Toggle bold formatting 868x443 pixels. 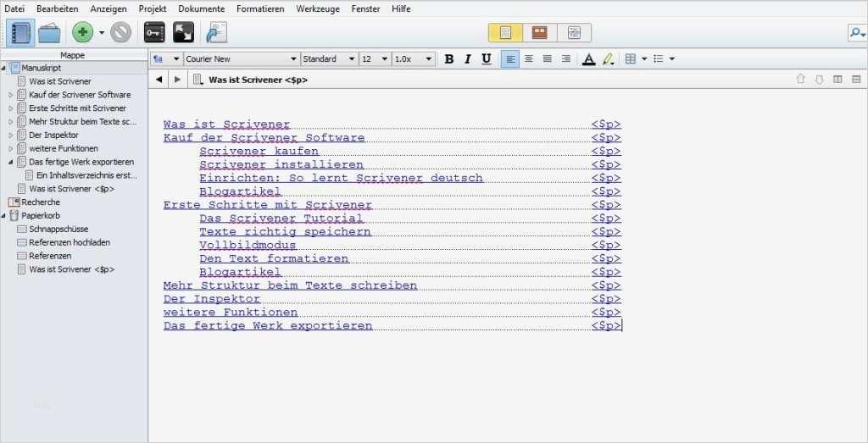(449, 58)
